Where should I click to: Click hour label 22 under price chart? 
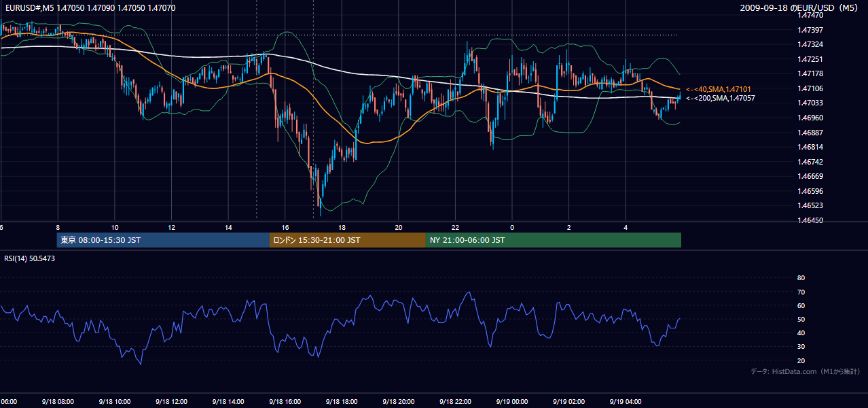point(455,228)
